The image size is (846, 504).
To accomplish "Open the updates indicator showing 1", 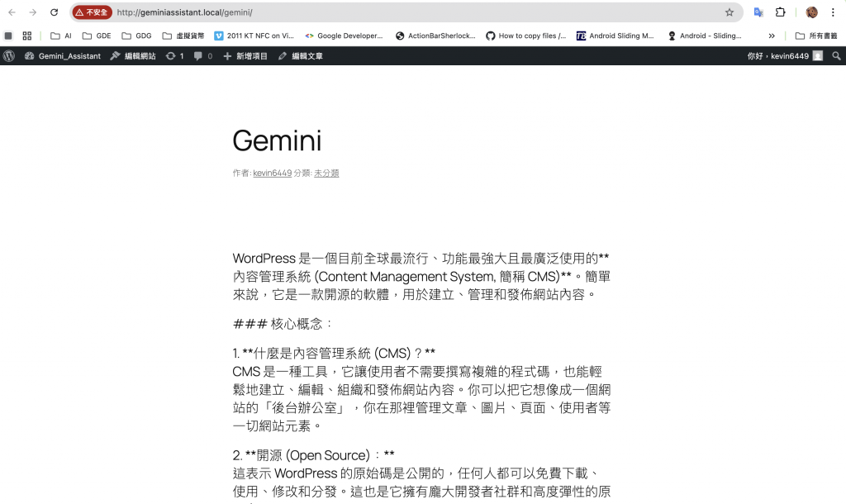I will pyautogui.click(x=175, y=55).
